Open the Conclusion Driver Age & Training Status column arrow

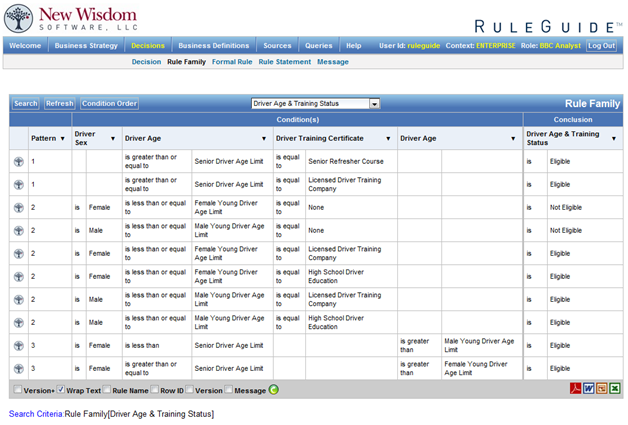[x=614, y=139]
